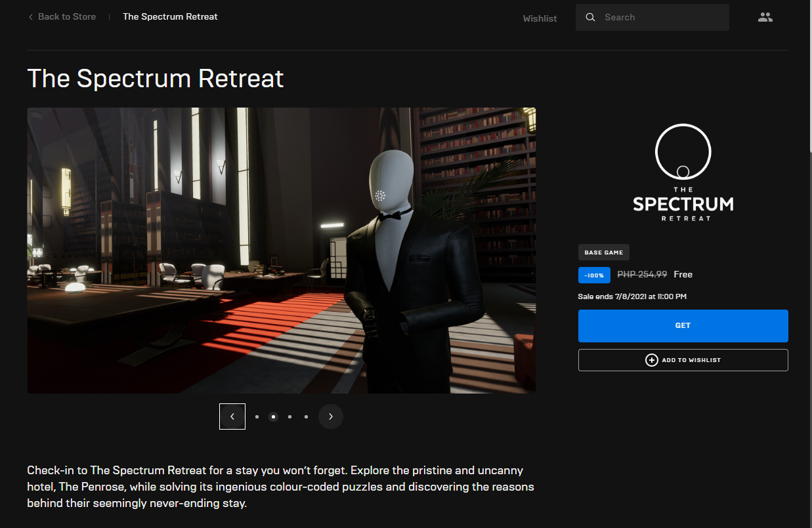The width and height of the screenshot is (812, 528).
Task: Open the Wishlist menu item
Action: click(x=540, y=18)
